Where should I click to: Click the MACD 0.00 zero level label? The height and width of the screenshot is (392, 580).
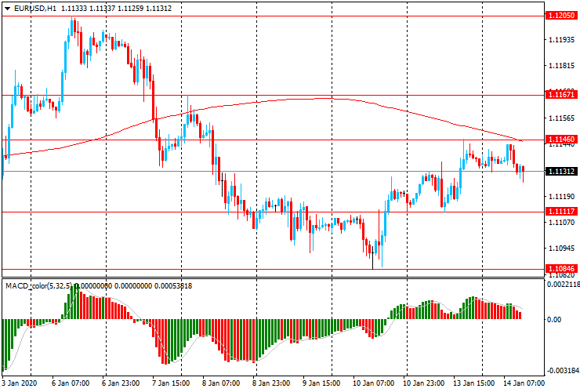553,319
